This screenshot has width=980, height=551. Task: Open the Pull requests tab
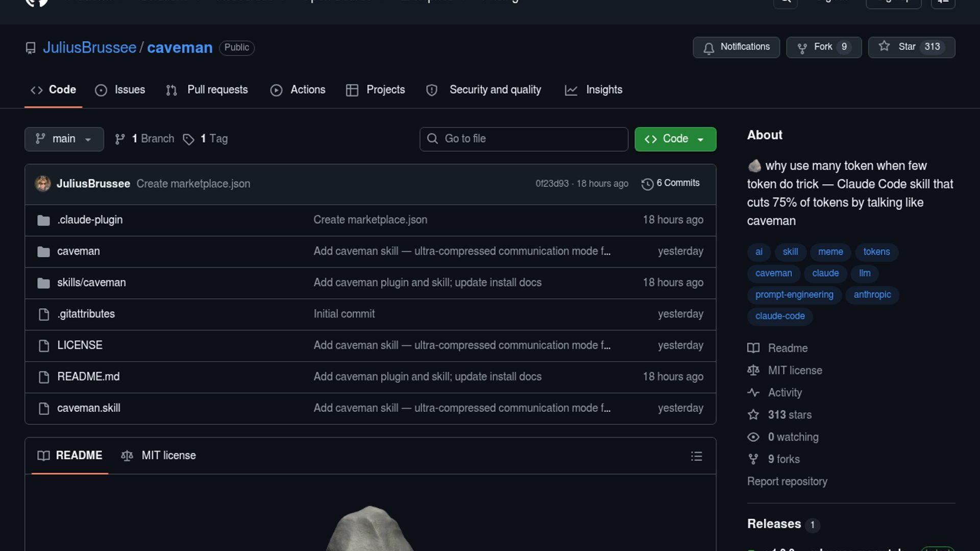coord(207,90)
